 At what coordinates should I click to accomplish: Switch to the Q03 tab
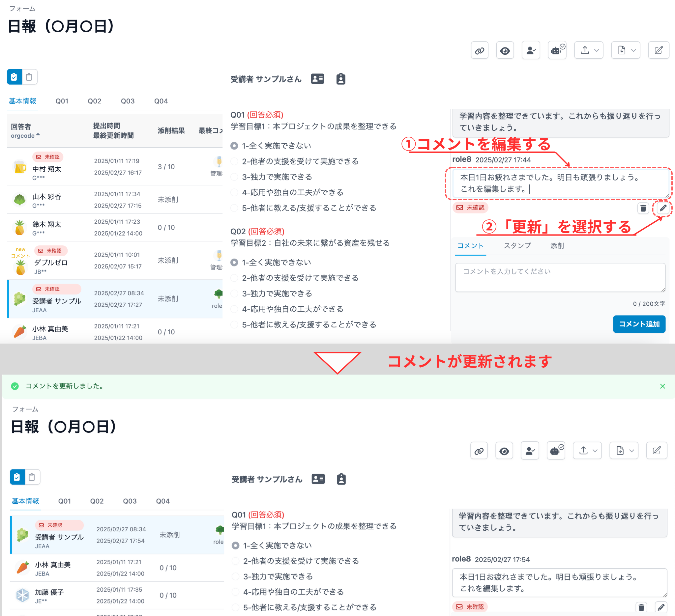(128, 101)
